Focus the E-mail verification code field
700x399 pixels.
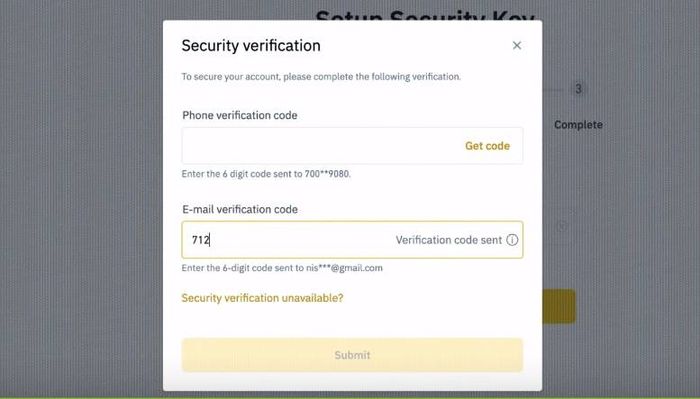pos(352,240)
